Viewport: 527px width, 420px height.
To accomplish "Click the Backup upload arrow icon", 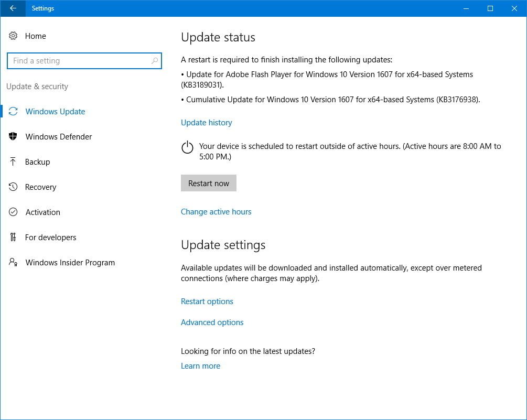I will 13,162.
